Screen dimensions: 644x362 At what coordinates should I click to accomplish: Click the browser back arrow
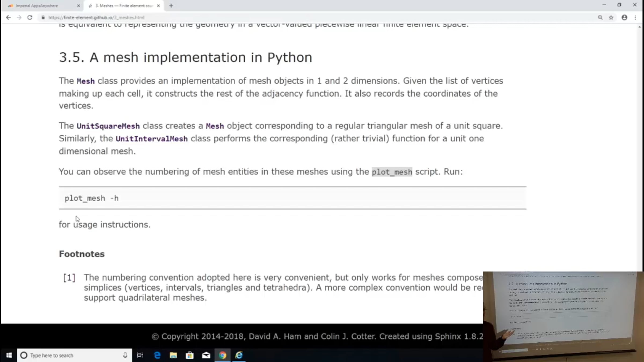tap(8, 17)
